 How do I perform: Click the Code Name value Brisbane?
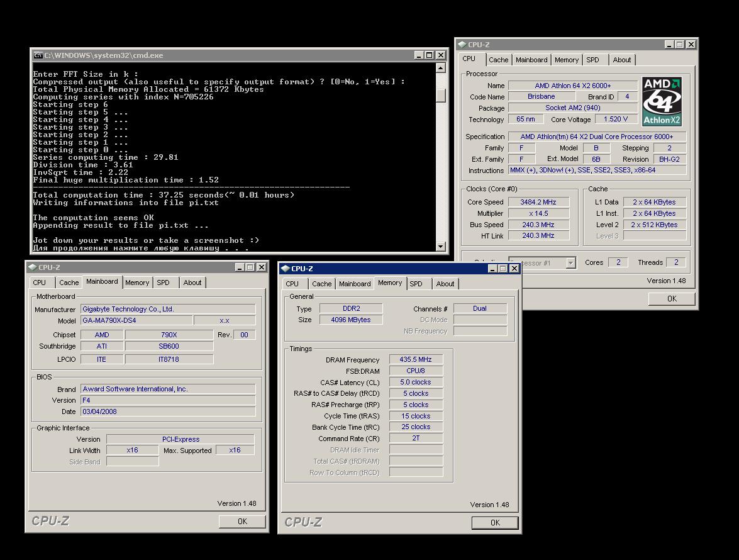(x=541, y=97)
